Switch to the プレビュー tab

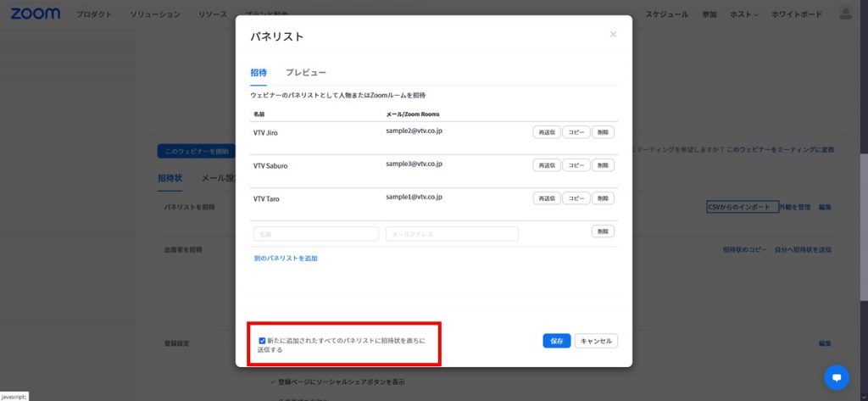pyautogui.click(x=305, y=73)
